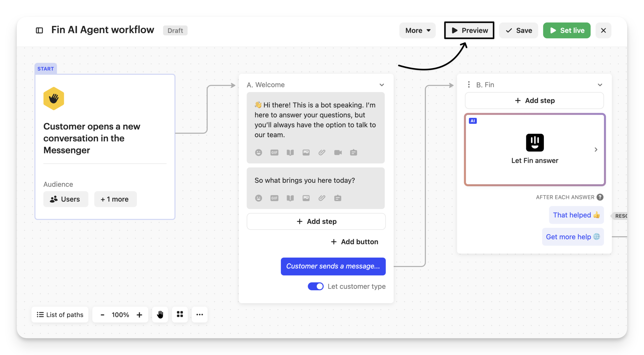Screen dimensions: 644x355
Task: Click the auto-arrange grid icon
Action: click(180, 314)
